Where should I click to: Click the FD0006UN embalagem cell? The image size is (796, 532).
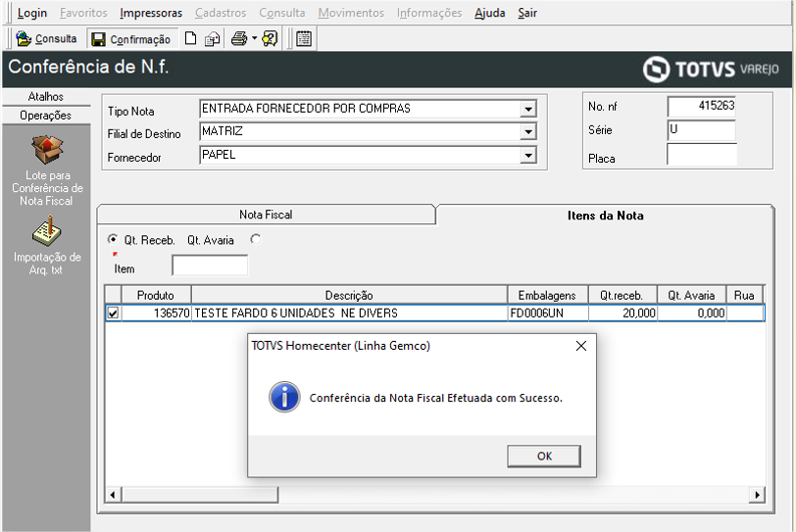coord(548,313)
